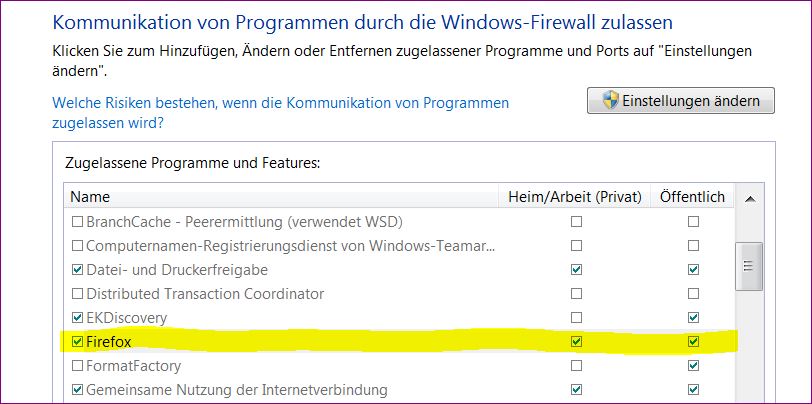Image resolution: width=812 pixels, height=404 pixels.
Task: Toggle Firefox Öffentlich checkbox
Action: click(x=693, y=342)
